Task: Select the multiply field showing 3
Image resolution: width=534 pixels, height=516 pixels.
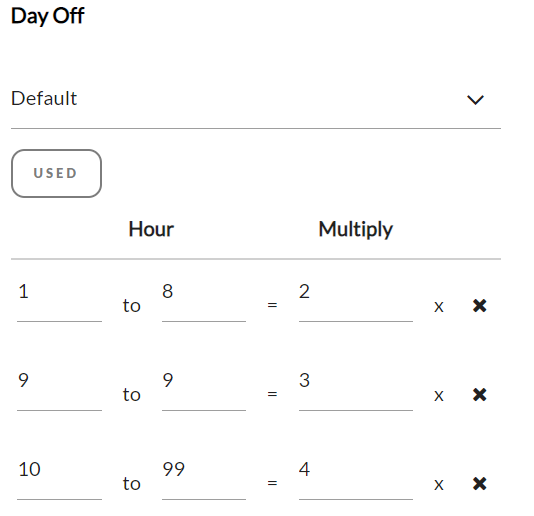Action: (x=356, y=388)
